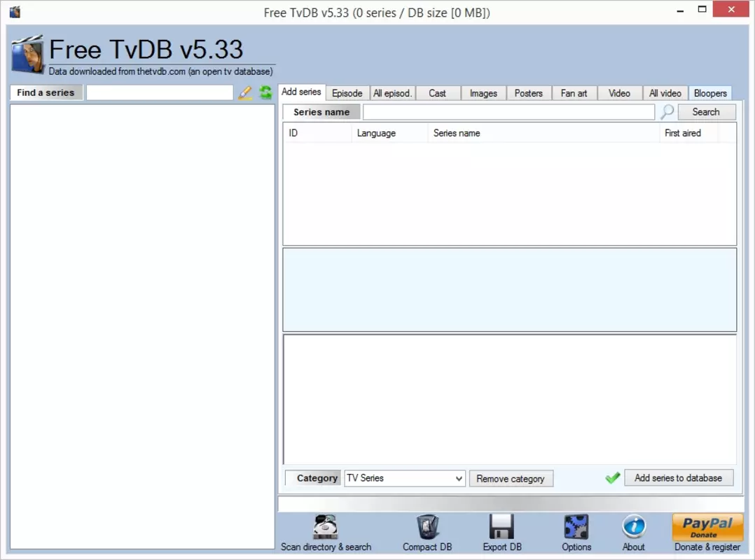Sort by the Language column header
755x560 pixels.
coord(389,133)
